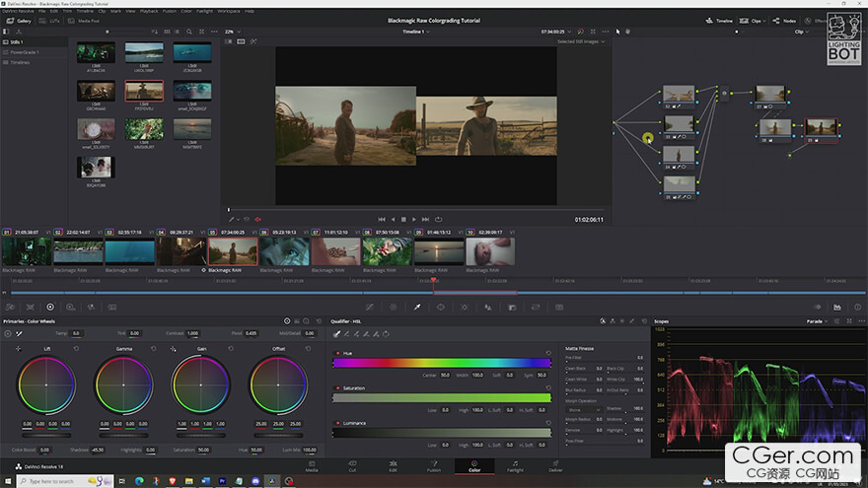Image resolution: width=868 pixels, height=488 pixels.
Task: Switch gallery to thumbnail grid view
Action: (167, 32)
